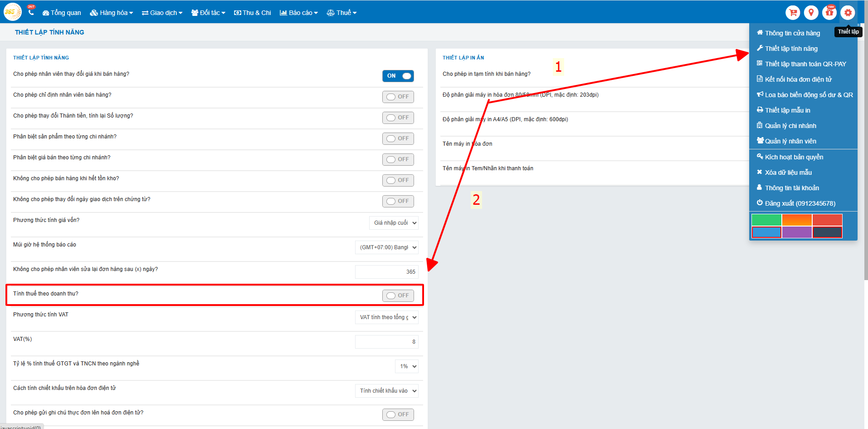The width and height of the screenshot is (868, 429).
Task: Enable Tính thuế theo doanh thu toggle
Action: (x=398, y=296)
